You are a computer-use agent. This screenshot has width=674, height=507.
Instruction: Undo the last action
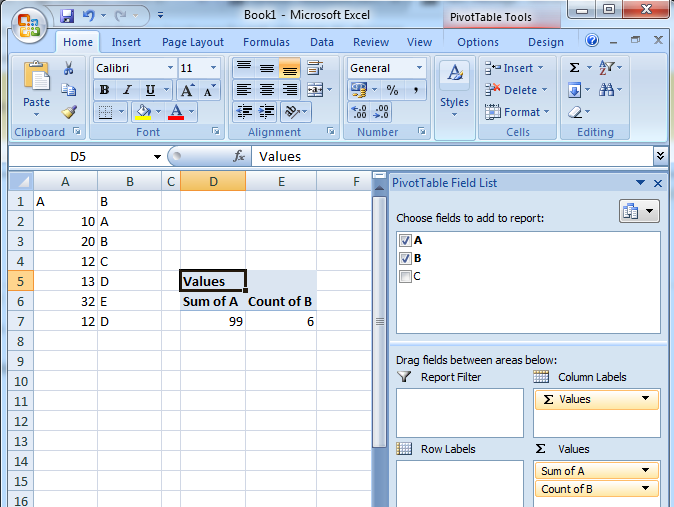tap(89, 16)
